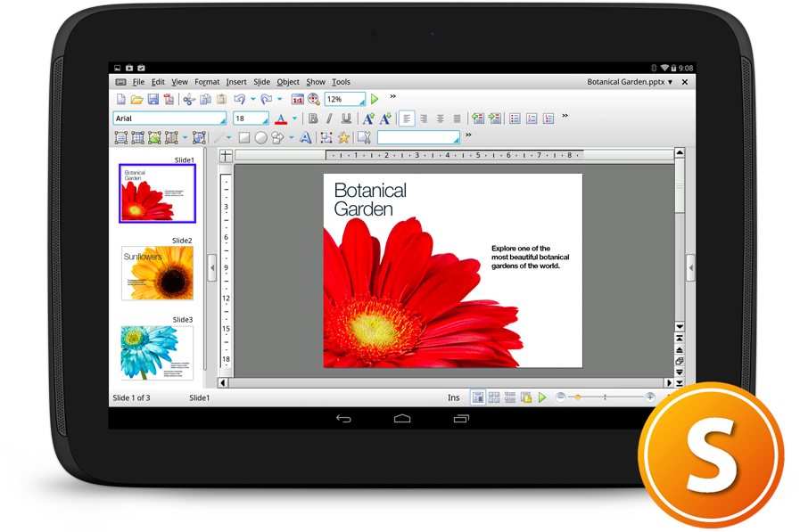Open the Insert menu
Viewport: 800px width, 532px height.
click(236, 82)
